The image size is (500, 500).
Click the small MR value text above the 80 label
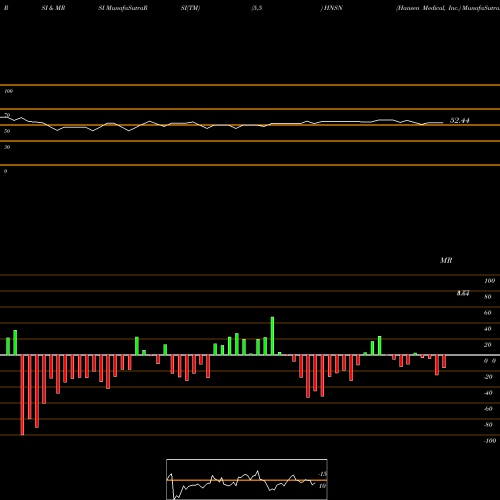463,293
